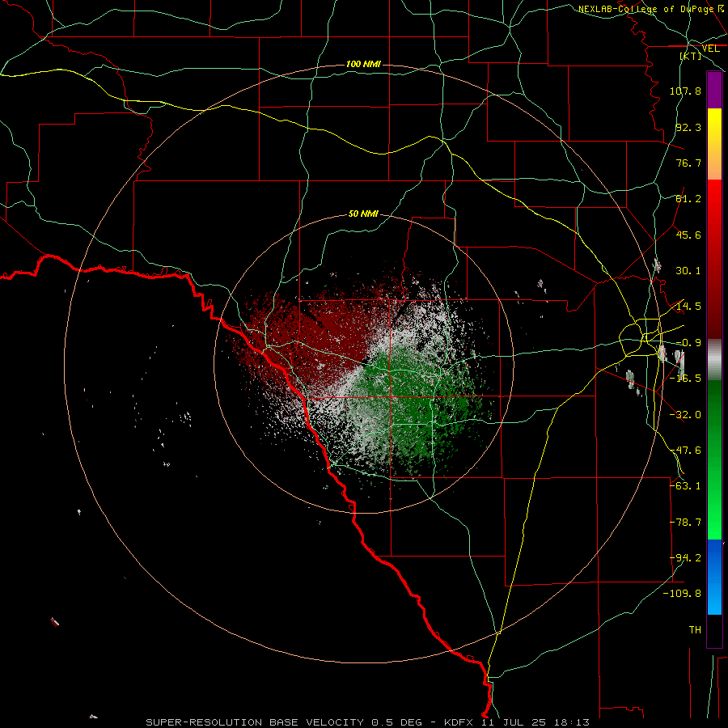Click the 14.5 velocity scale value
728x728 pixels.
click(688, 307)
